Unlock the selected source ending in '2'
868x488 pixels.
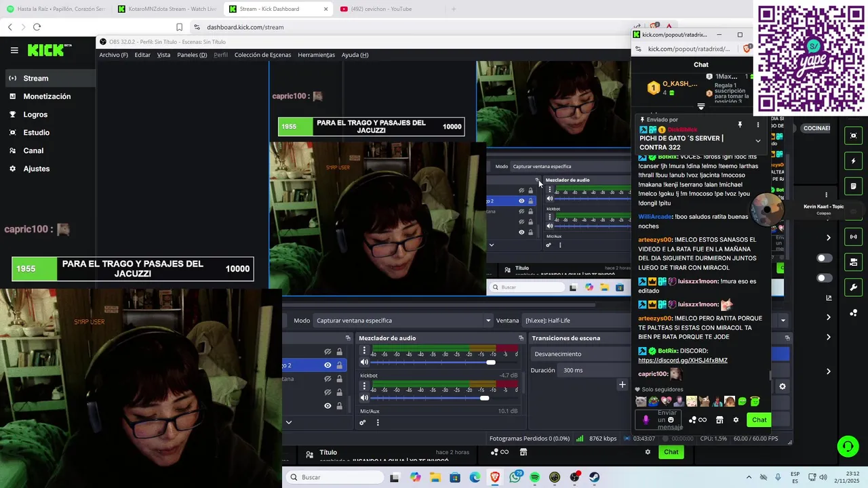339,365
